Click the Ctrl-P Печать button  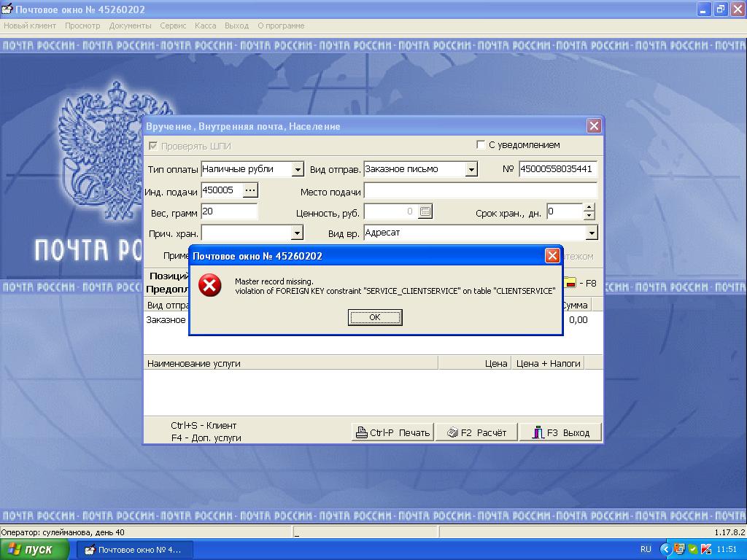click(392, 432)
